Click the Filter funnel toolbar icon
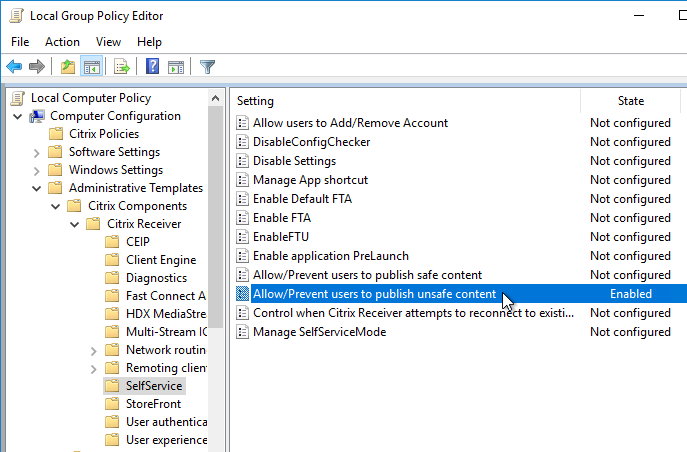687x452 pixels. tap(207, 67)
